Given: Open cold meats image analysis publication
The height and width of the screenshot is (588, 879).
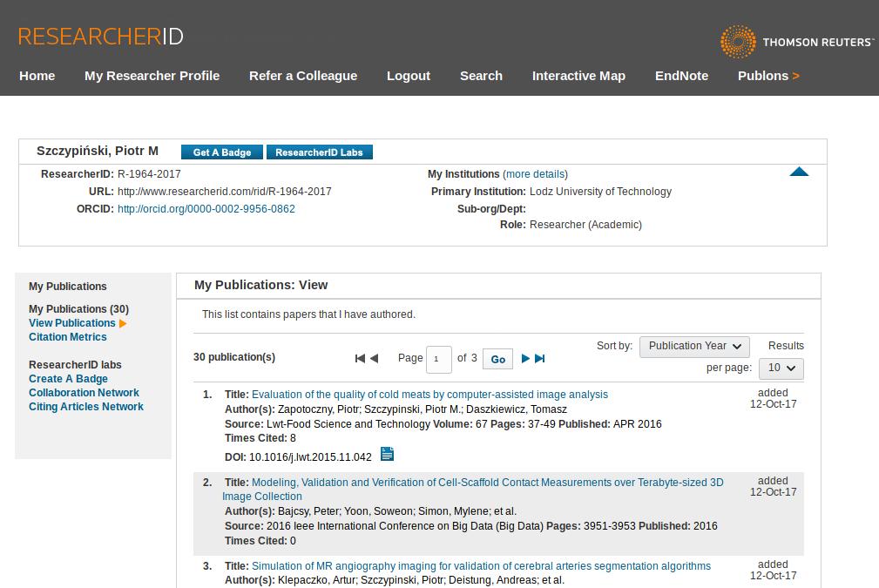Looking at the screenshot, I should (429, 395).
